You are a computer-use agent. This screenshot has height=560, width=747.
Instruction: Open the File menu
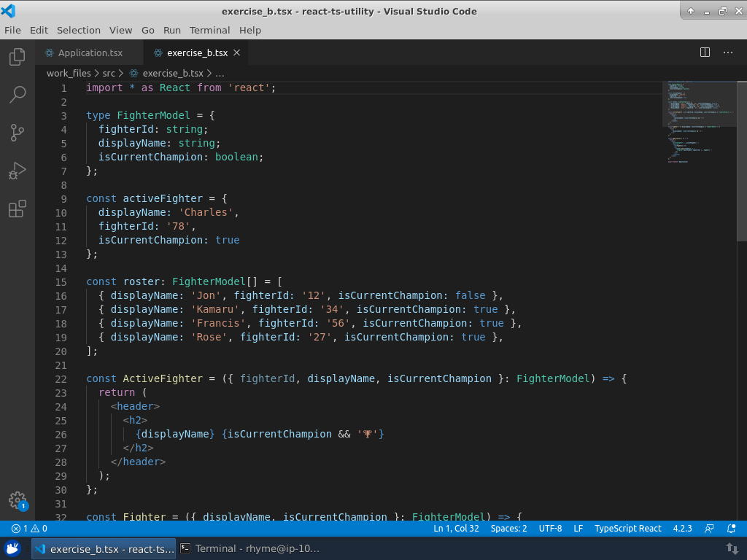click(12, 31)
